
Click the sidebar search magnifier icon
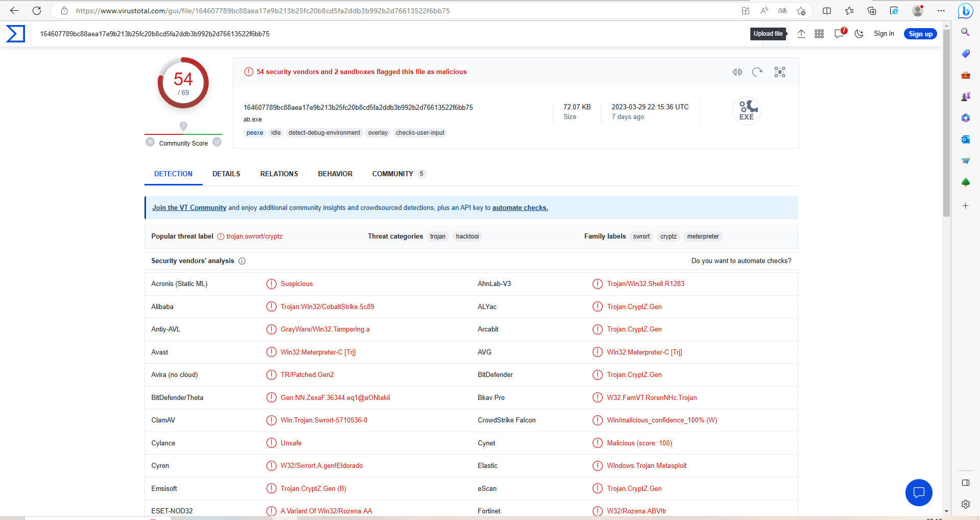(x=965, y=32)
